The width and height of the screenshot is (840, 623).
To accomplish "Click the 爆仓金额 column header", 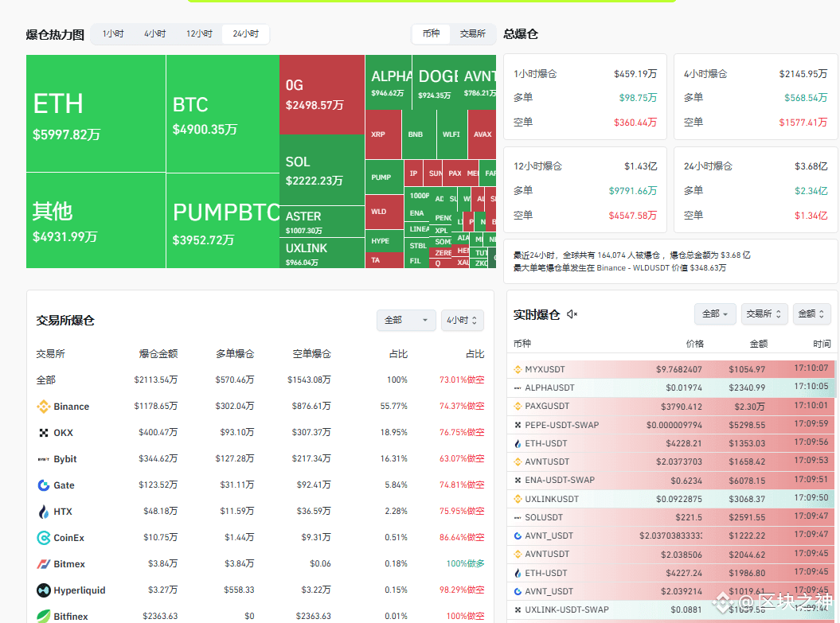I will coord(158,354).
